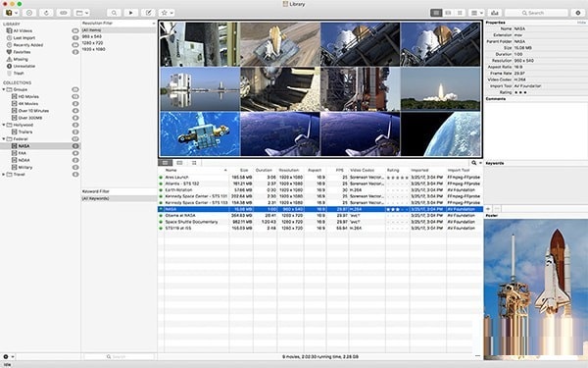The height and width of the screenshot is (368, 588).
Task: Click the checkmark circle toolbar icon
Action: pos(28,13)
